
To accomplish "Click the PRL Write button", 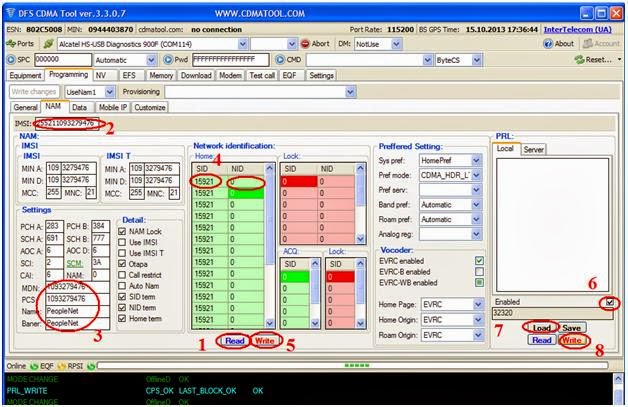I will pos(572,340).
